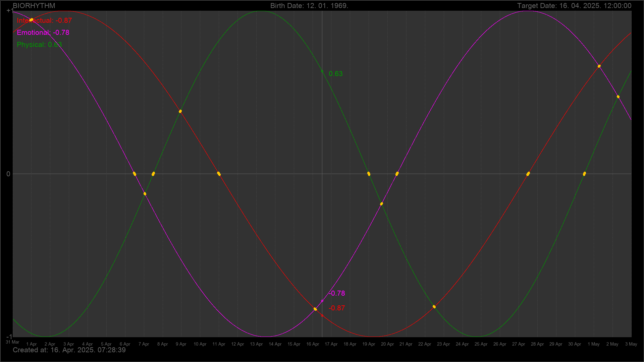Image resolution: width=644 pixels, height=362 pixels.
Task: Click the +1 label on vertical axis
Action: [10, 11]
